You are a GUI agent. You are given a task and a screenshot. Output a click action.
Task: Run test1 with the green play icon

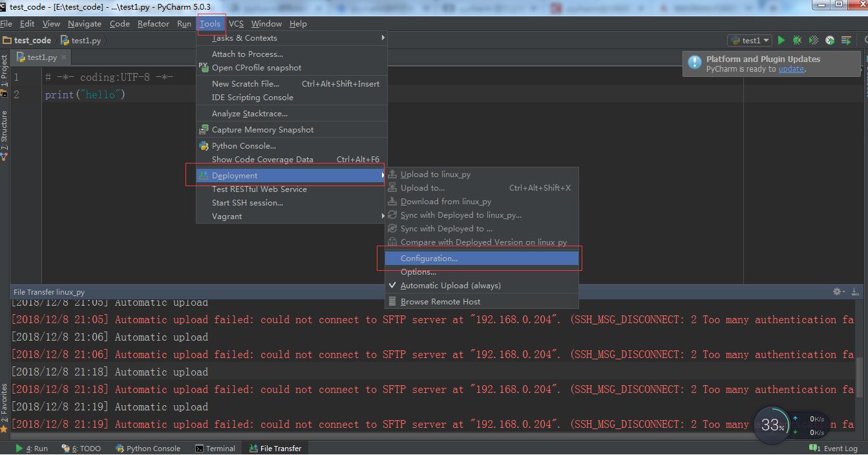781,40
